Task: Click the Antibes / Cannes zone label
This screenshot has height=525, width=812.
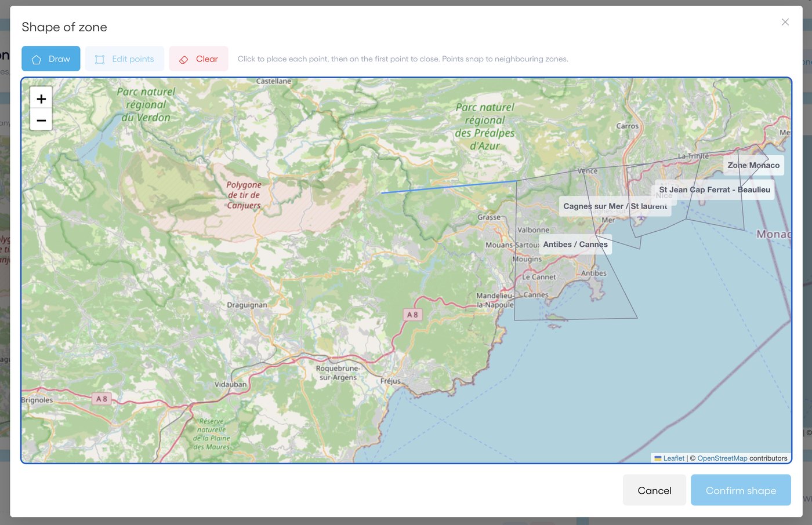Action: point(575,245)
